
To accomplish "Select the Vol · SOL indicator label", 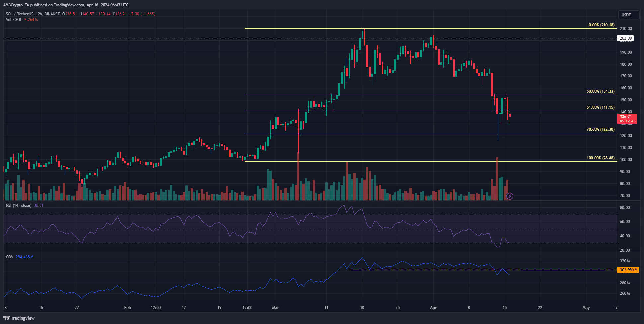I will pos(14,20).
